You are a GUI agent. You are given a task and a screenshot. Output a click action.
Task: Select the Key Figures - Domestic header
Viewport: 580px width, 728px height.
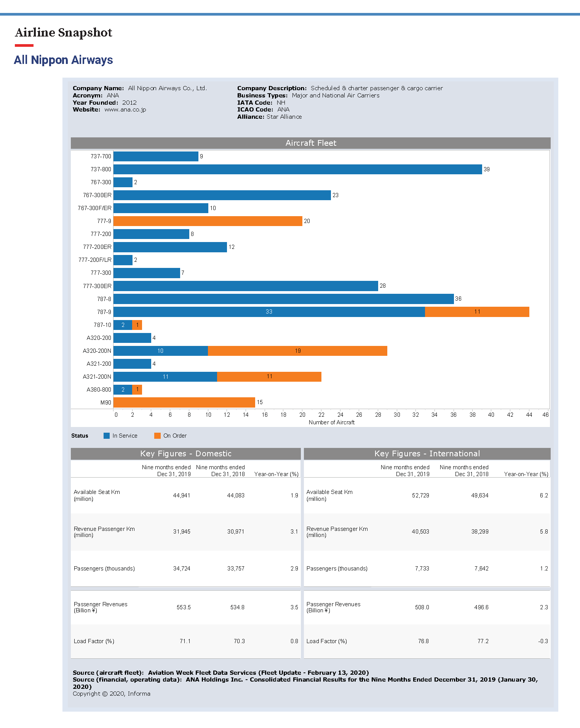pos(185,454)
